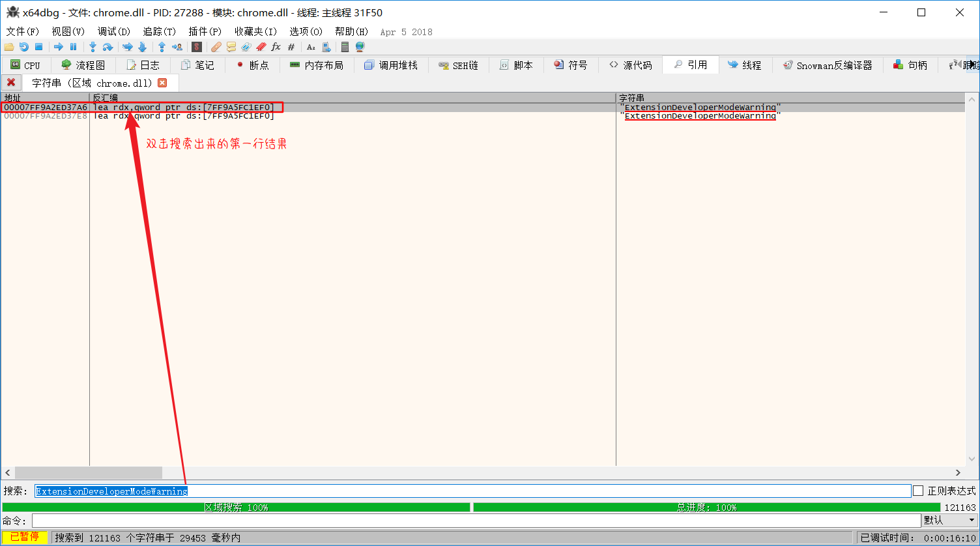The height and width of the screenshot is (546, 980).
Task: Restart the debuggee with restart icon
Action: 24,47
